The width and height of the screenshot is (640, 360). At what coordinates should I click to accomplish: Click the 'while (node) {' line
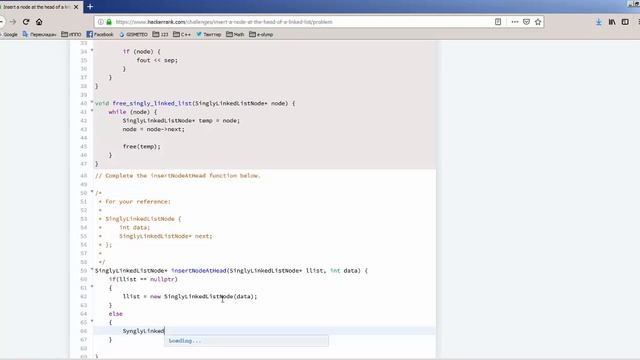click(x=133, y=112)
